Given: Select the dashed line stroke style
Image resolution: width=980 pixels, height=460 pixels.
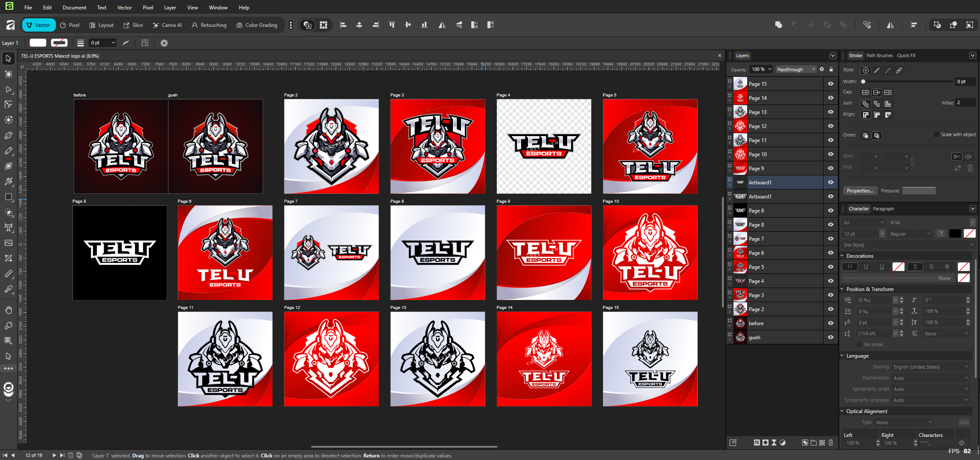Looking at the screenshot, I should 888,70.
